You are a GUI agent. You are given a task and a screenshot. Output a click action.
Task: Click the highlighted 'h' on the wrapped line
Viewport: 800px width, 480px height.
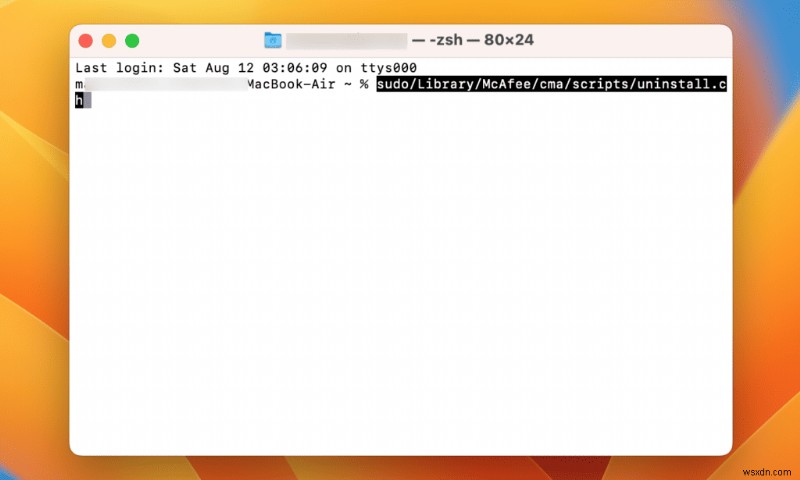[x=79, y=100]
